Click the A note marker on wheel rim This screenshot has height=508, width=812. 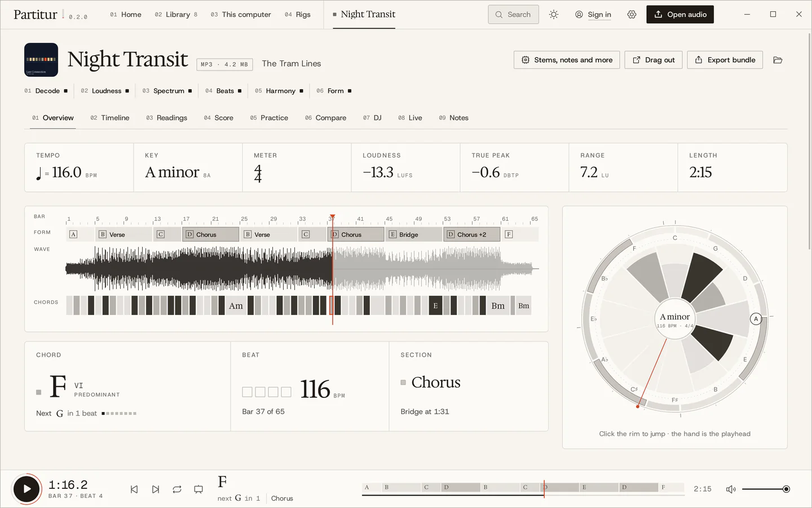click(x=756, y=319)
